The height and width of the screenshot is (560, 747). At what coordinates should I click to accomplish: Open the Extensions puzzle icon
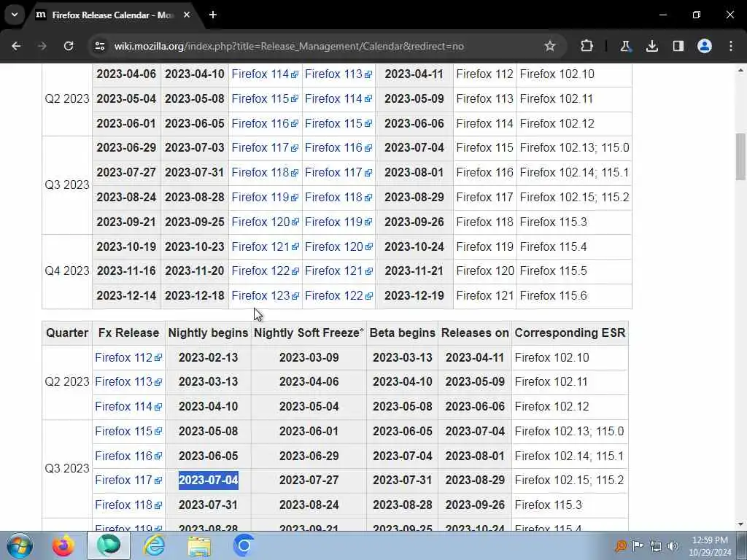[587, 46]
